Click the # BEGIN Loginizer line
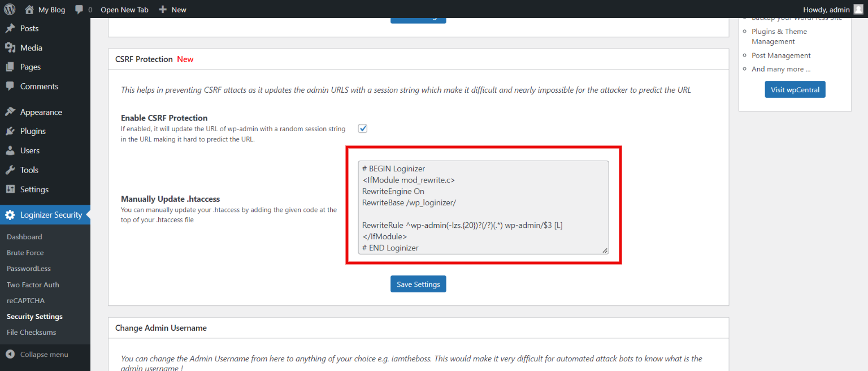 (x=394, y=169)
